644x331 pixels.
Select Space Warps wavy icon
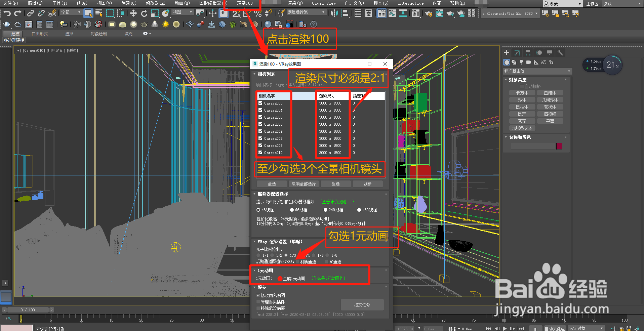click(x=544, y=62)
